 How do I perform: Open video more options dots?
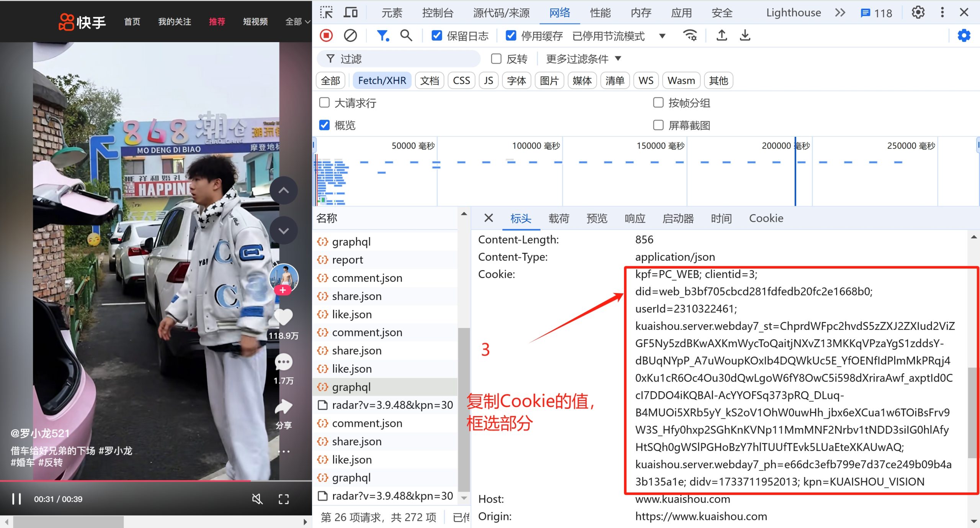pos(283,451)
